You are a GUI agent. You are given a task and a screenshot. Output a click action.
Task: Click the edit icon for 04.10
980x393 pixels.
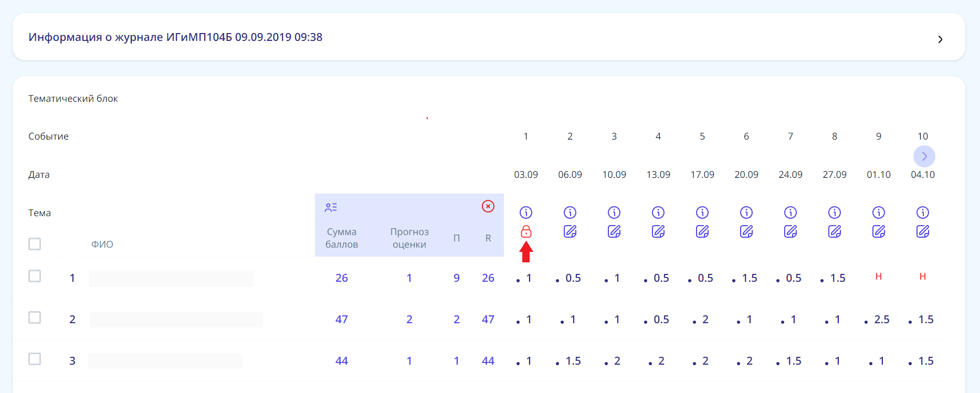pos(923,231)
